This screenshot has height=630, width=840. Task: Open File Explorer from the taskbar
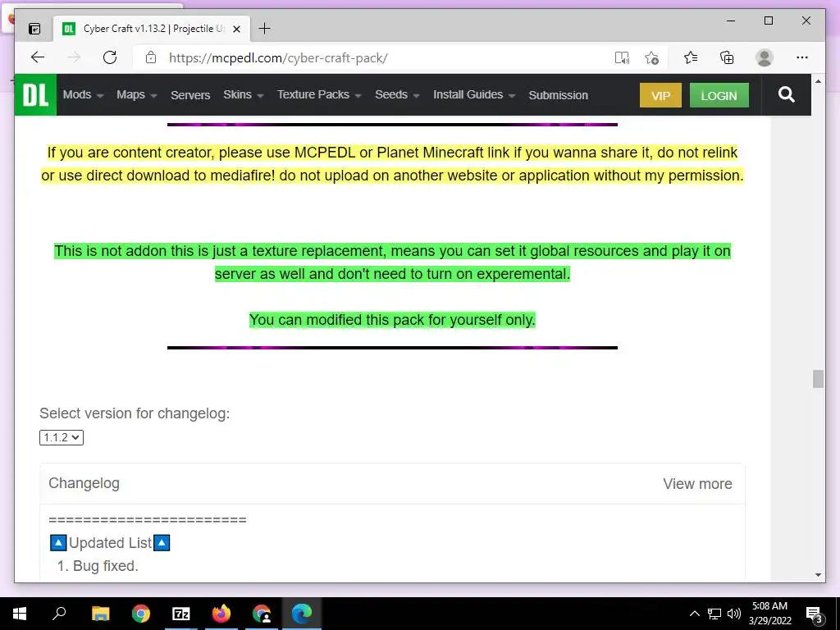[100, 614]
